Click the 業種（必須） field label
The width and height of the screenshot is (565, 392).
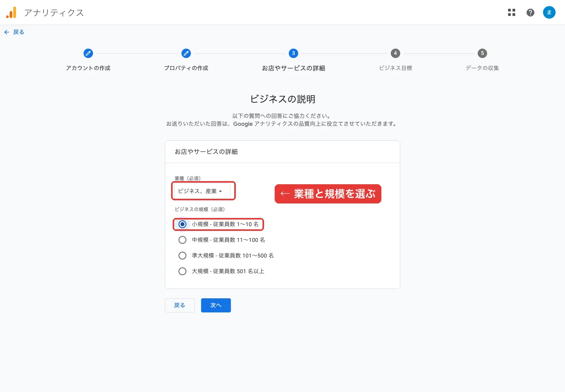coord(188,178)
